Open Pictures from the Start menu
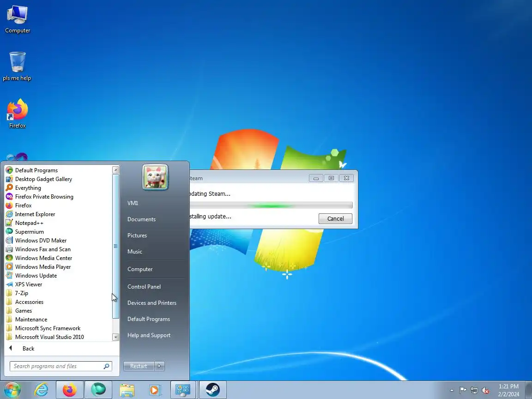Image resolution: width=532 pixels, height=399 pixels. point(137,236)
